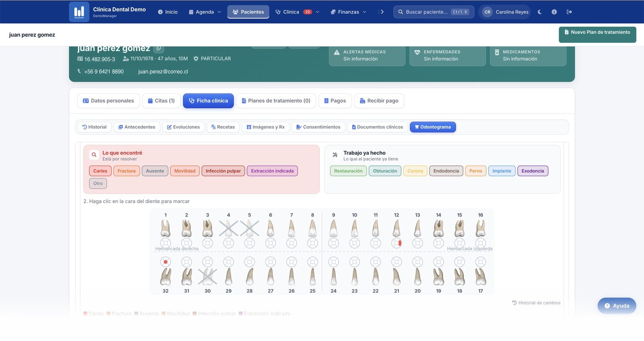Click tooth 4 marked with an X
Viewport: 644px width, 341px height.
(229, 228)
